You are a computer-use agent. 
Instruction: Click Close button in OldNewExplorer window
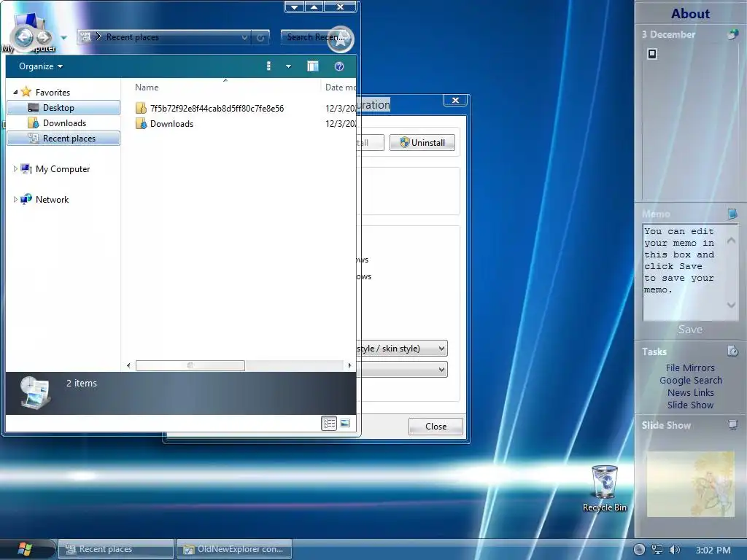(436, 426)
